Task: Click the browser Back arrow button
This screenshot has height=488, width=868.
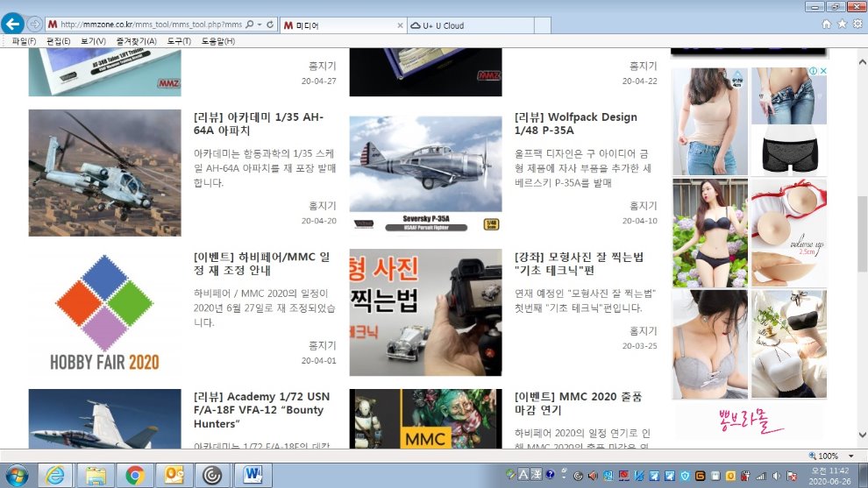Action: [x=13, y=25]
